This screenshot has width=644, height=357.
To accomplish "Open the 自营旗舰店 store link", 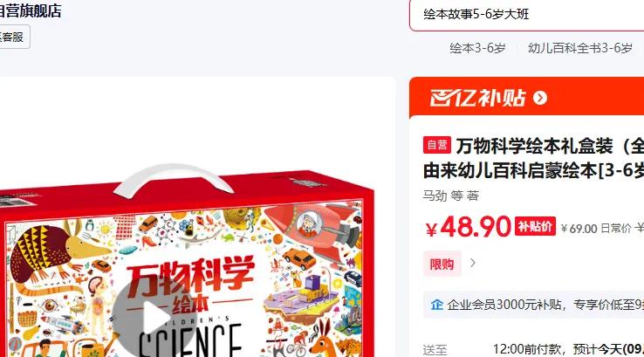I will pyautogui.click(x=31, y=11).
